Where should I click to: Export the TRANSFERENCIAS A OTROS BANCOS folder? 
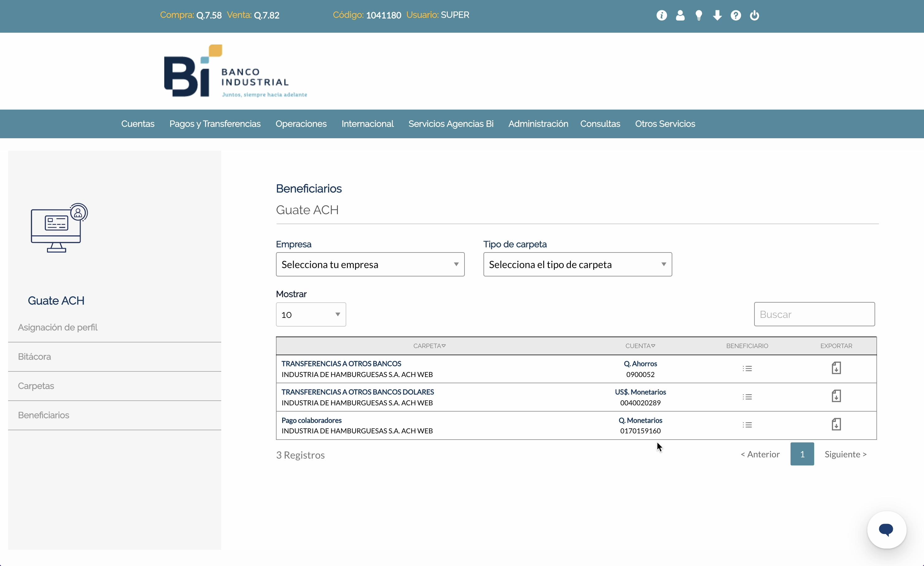(x=836, y=368)
